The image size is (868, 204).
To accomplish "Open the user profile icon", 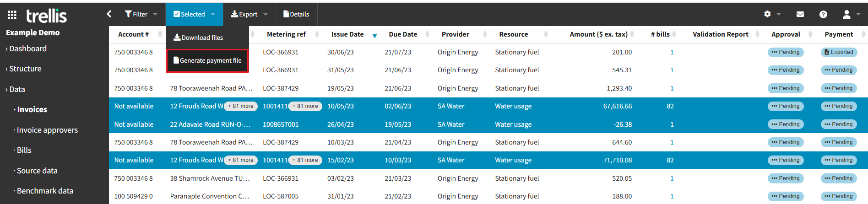I will [x=846, y=14].
